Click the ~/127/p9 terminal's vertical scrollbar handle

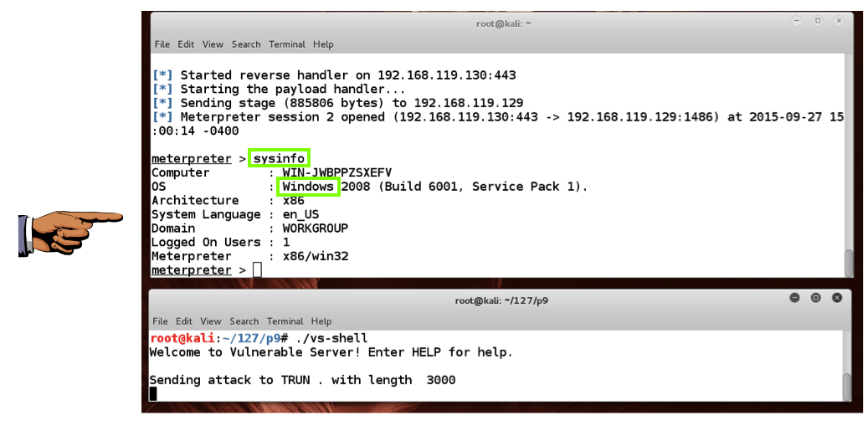coord(846,386)
